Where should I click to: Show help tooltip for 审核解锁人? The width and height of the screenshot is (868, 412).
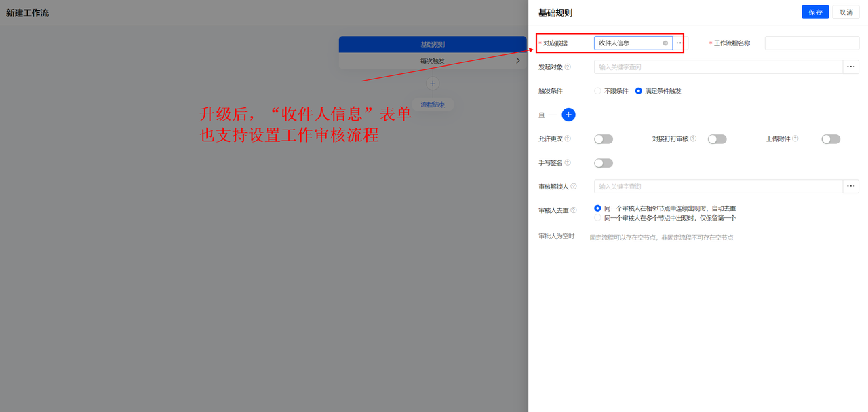tap(574, 186)
